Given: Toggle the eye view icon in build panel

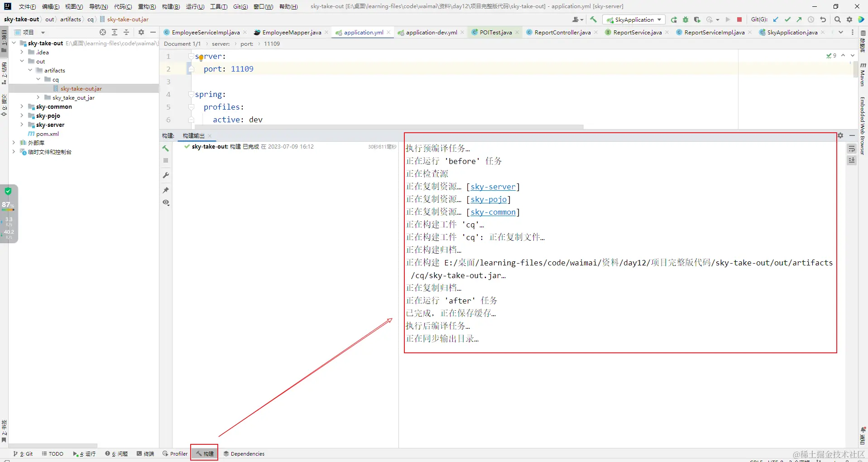Looking at the screenshot, I should pos(166,202).
